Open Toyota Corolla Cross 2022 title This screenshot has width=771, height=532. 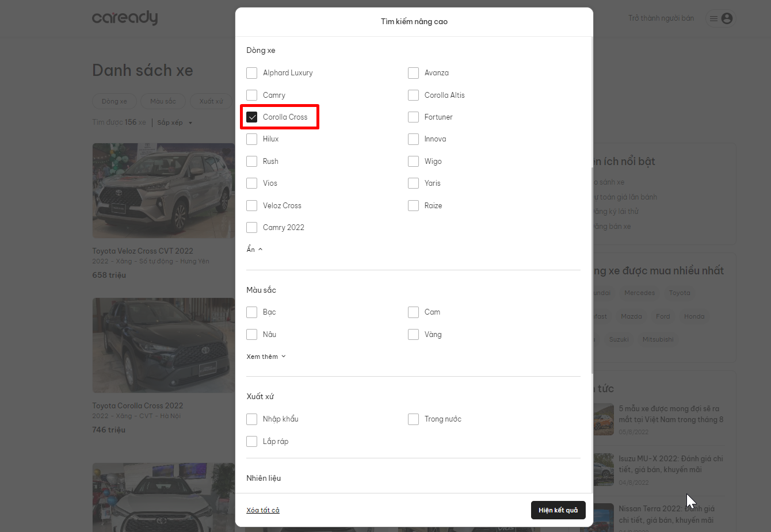(138, 405)
